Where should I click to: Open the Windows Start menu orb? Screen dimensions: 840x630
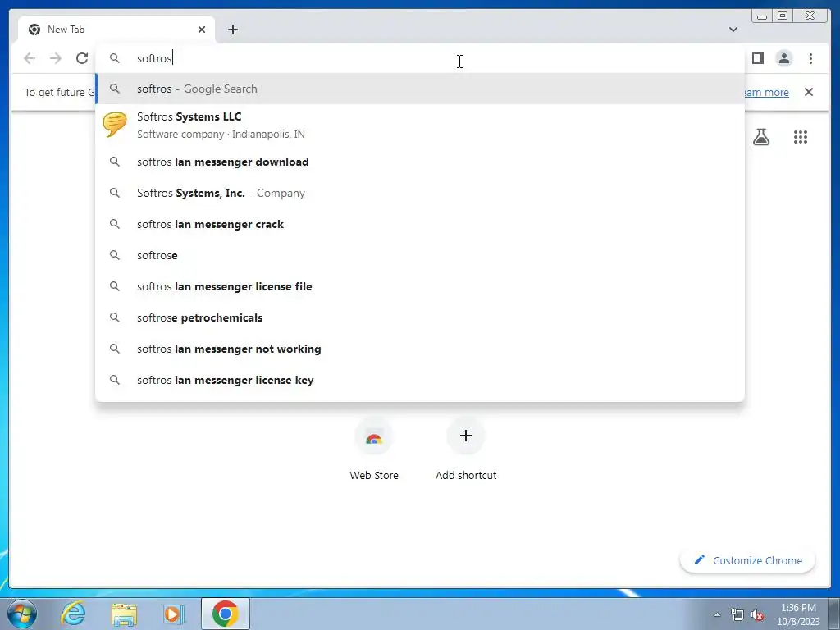pos(22,614)
